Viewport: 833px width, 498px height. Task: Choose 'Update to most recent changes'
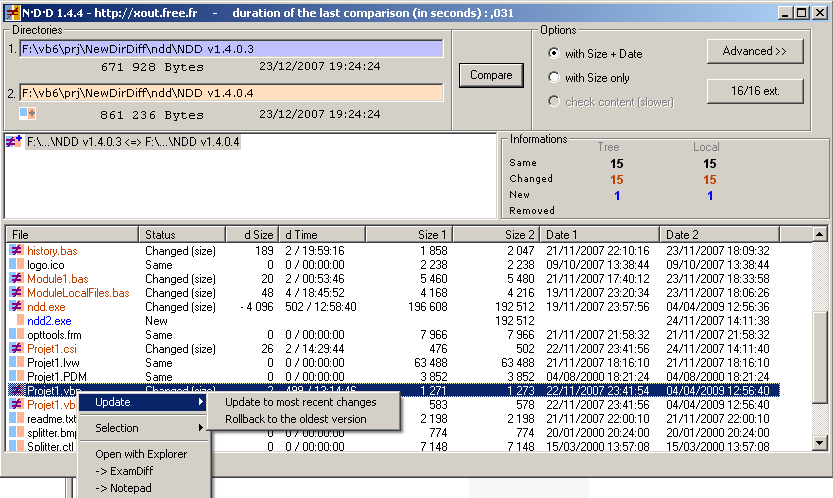click(301, 402)
